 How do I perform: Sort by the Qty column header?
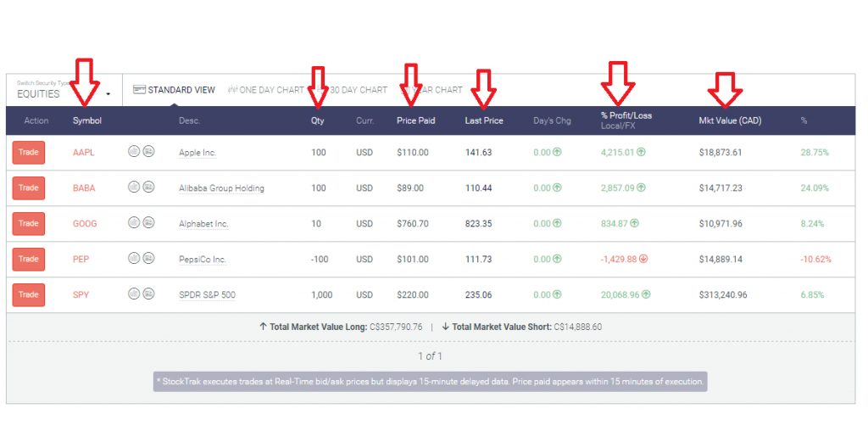pyautogui.click(x=318, y=120)
